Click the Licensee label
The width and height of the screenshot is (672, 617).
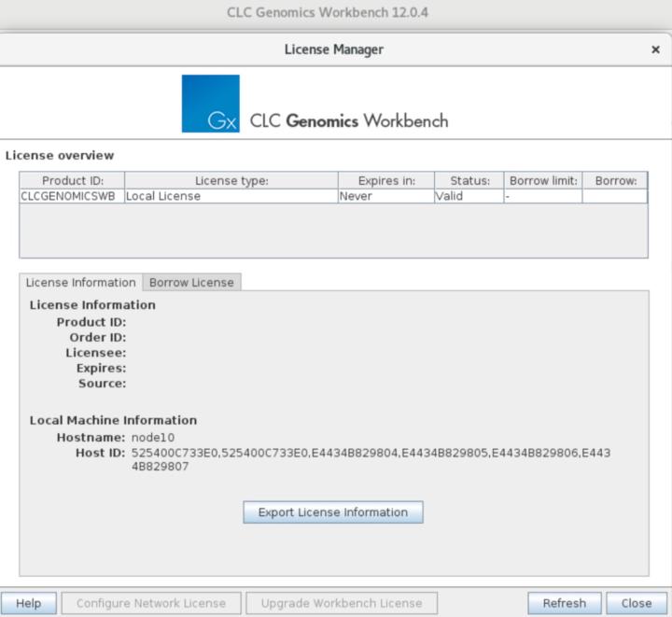click(x=96, y=353)
